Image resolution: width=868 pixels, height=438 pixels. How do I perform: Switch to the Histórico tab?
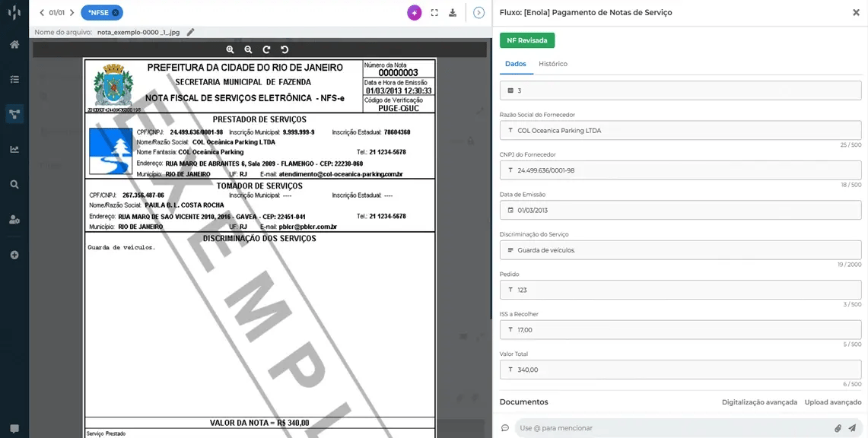click(552, 64)
